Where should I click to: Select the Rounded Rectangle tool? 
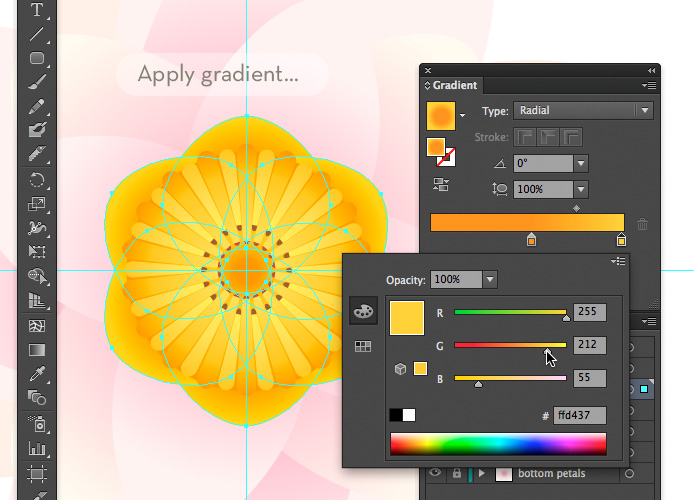(x=37, y=58)
